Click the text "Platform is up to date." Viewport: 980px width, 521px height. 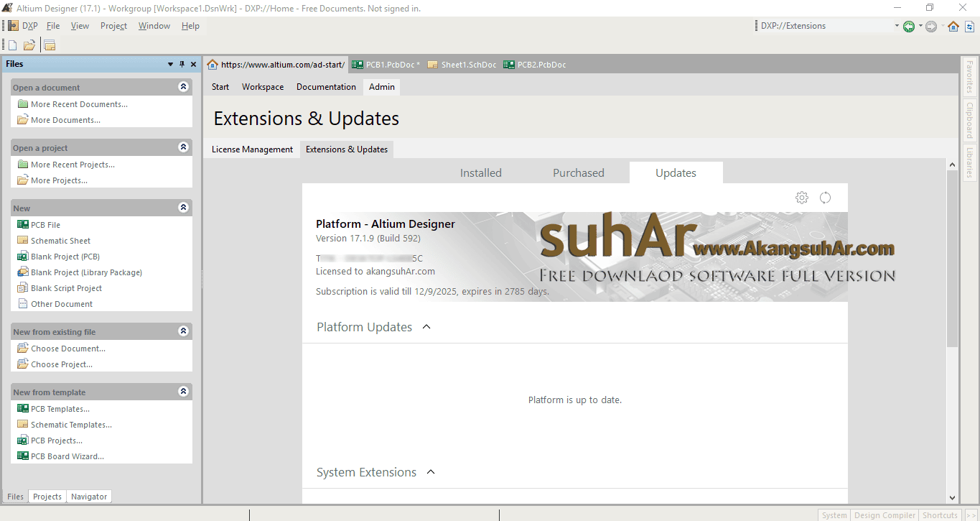[x=575, y=400]
